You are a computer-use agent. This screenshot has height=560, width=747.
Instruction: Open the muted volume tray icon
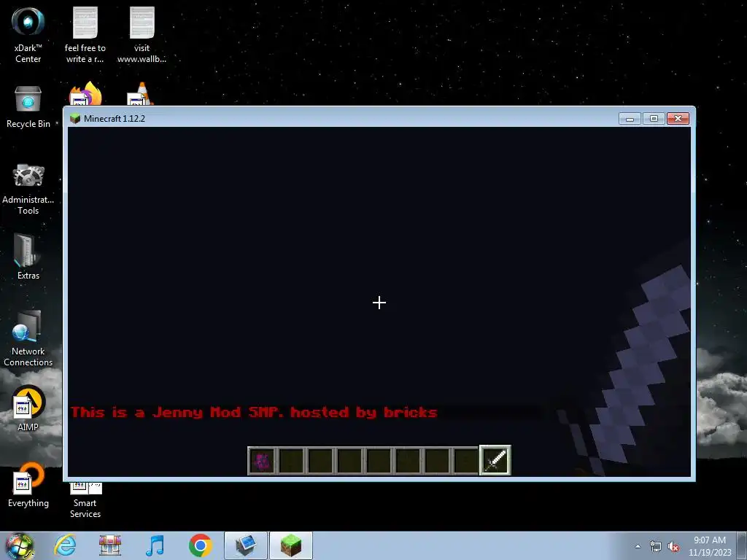click(x=673, y=546)
